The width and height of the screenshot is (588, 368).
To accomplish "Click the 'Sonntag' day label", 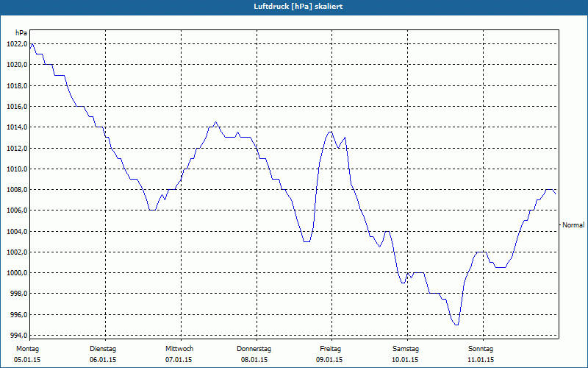I will pos(481,349).
